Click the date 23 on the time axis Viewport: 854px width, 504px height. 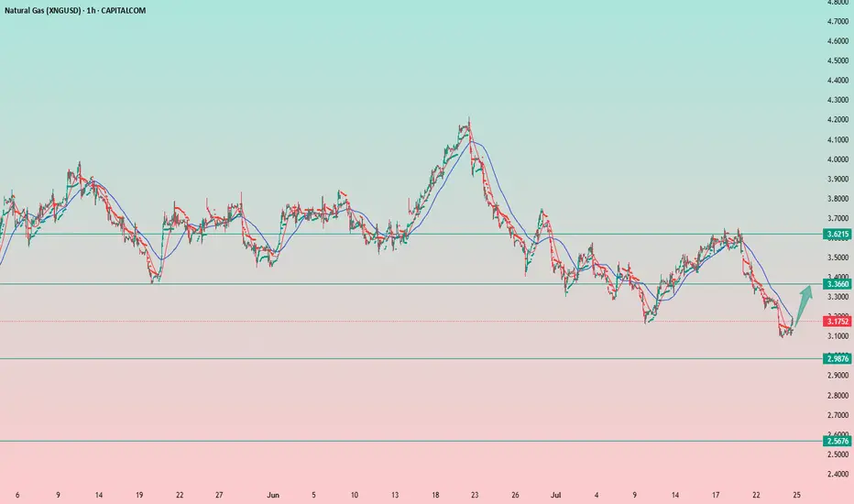pos(475,495)
